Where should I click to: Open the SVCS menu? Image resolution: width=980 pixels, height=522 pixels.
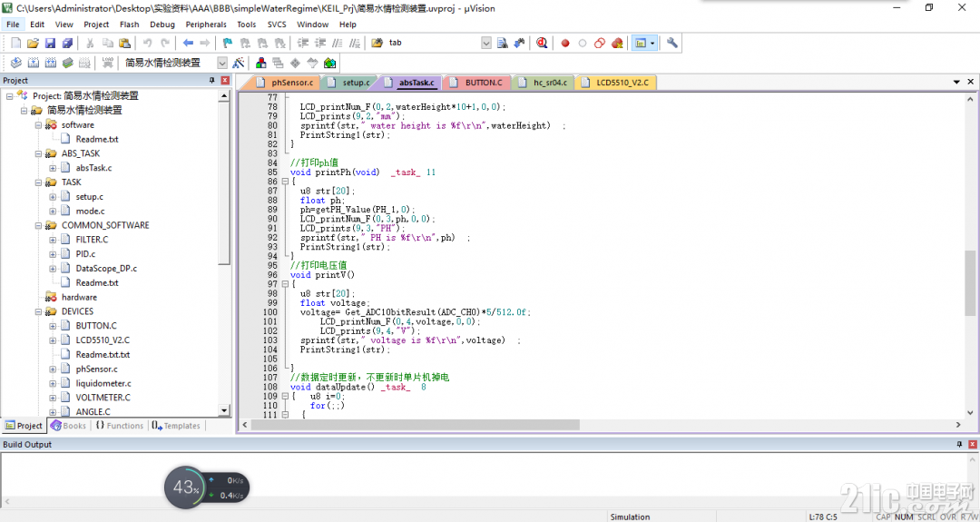277,25
